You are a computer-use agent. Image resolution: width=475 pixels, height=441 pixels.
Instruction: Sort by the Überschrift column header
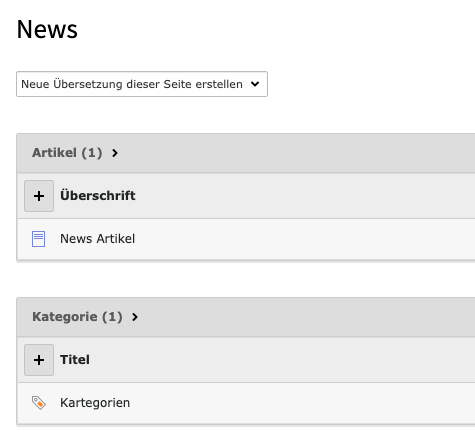tap(98, 195)
